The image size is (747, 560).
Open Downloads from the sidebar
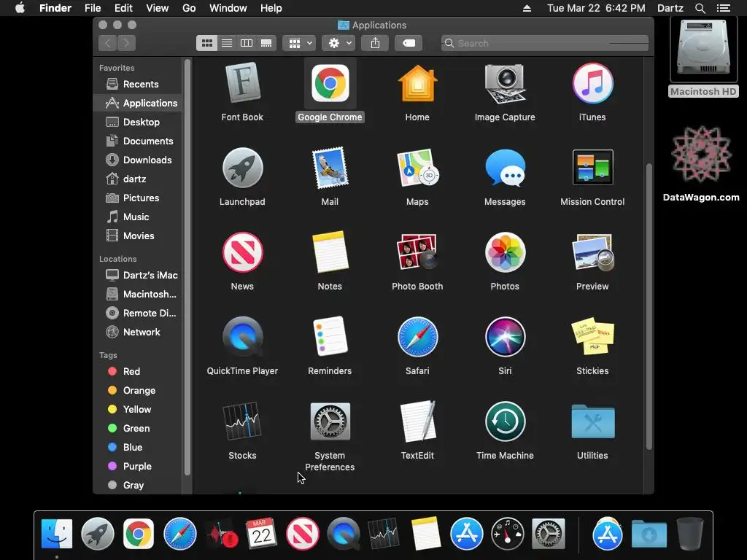click(x=138, y=160)
